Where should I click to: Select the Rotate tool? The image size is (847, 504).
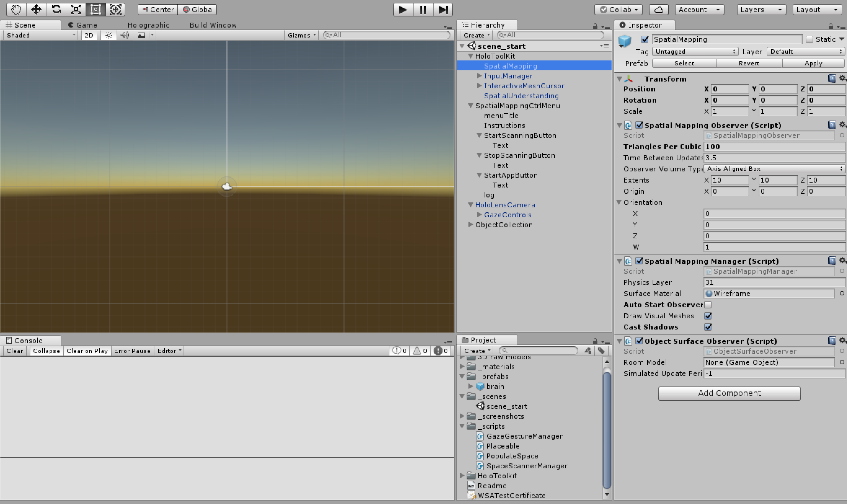[x=56, y=10]
